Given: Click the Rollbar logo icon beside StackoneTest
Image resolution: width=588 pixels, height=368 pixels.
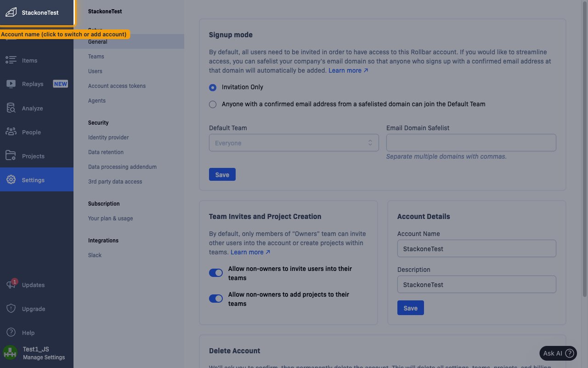Looking at the screenshot, I should [11, 12].
